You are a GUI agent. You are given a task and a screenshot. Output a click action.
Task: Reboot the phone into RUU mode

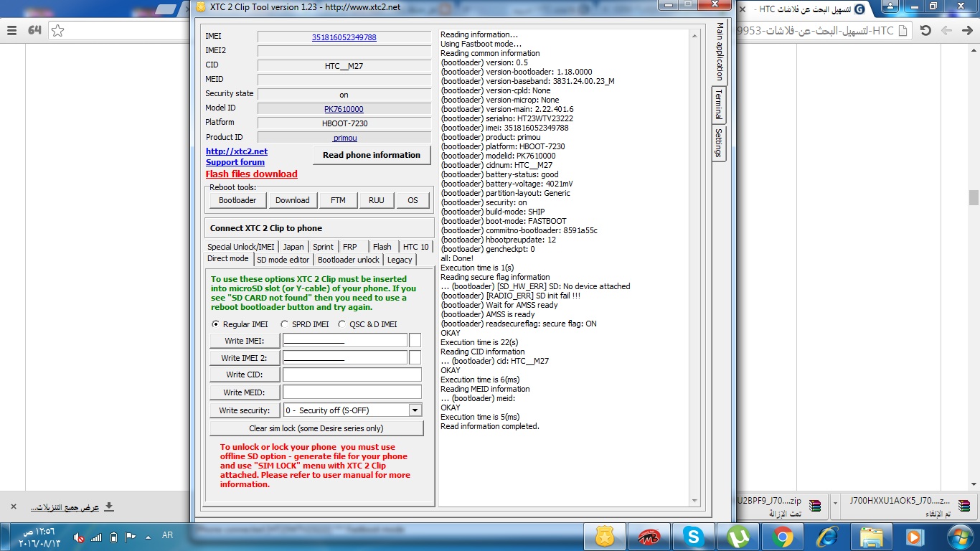pos(377,200)
